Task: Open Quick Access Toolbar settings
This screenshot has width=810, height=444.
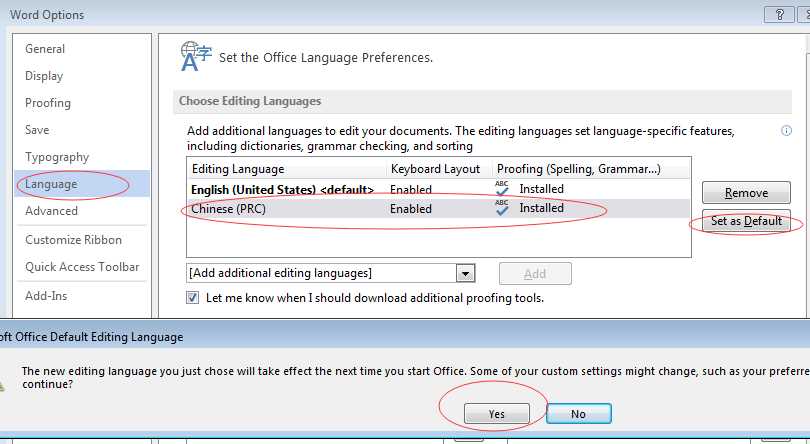Action: pyautogui.click(x=82, y=267)
